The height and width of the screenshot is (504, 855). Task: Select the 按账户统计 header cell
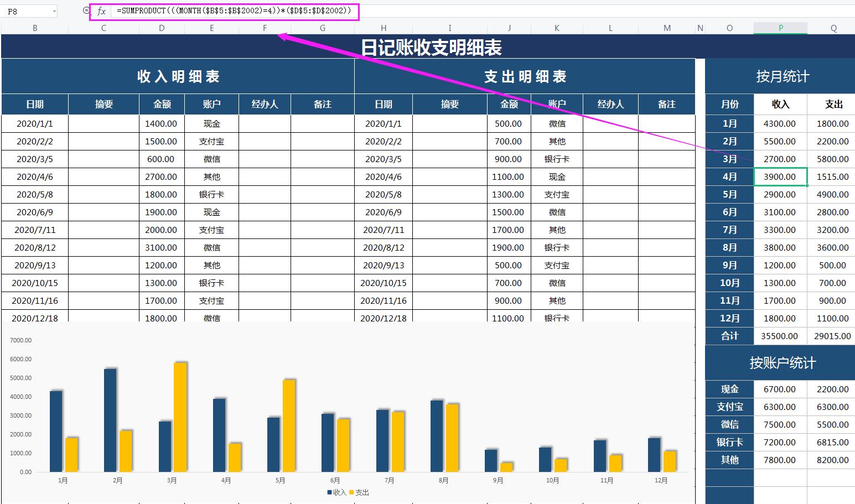(x=779, y=362)
